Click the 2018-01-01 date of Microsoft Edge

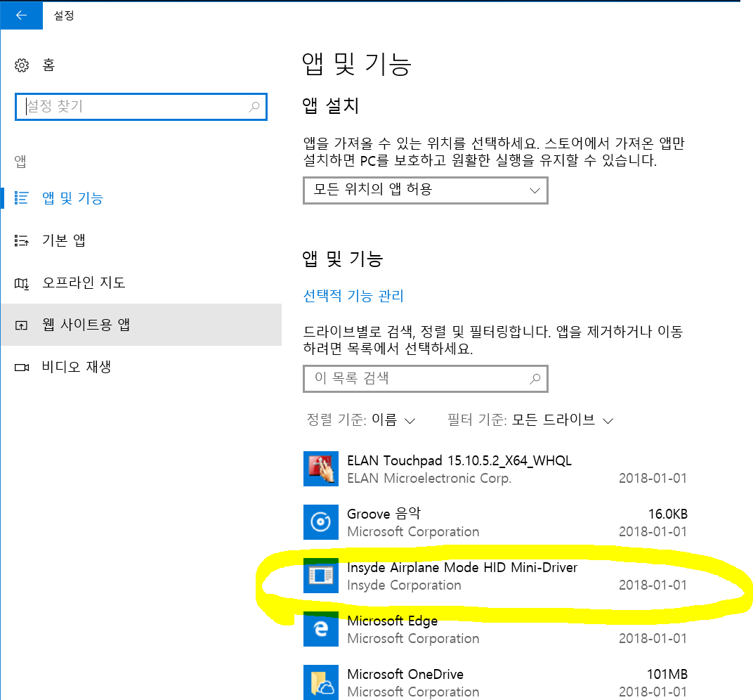tap(653, 638)
